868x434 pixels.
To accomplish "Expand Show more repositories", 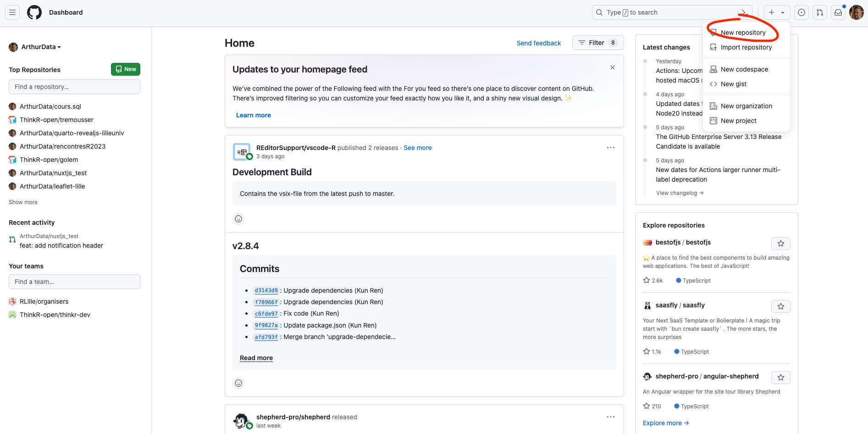I will (23, 202).
